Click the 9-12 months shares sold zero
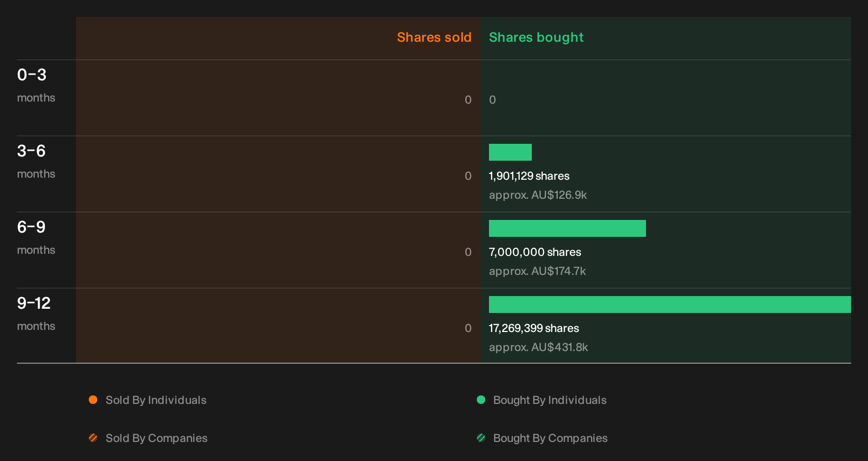The width and height of the screenshot is (868, 461). 468,328
